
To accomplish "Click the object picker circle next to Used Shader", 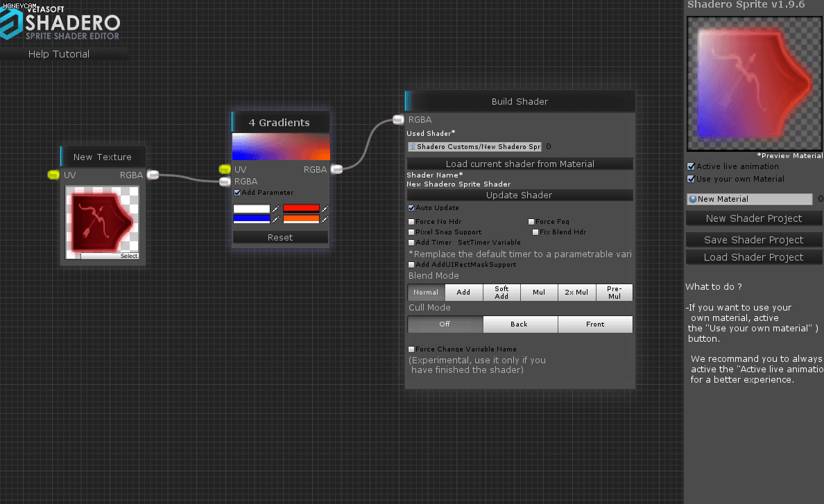I will coord(549,146).
